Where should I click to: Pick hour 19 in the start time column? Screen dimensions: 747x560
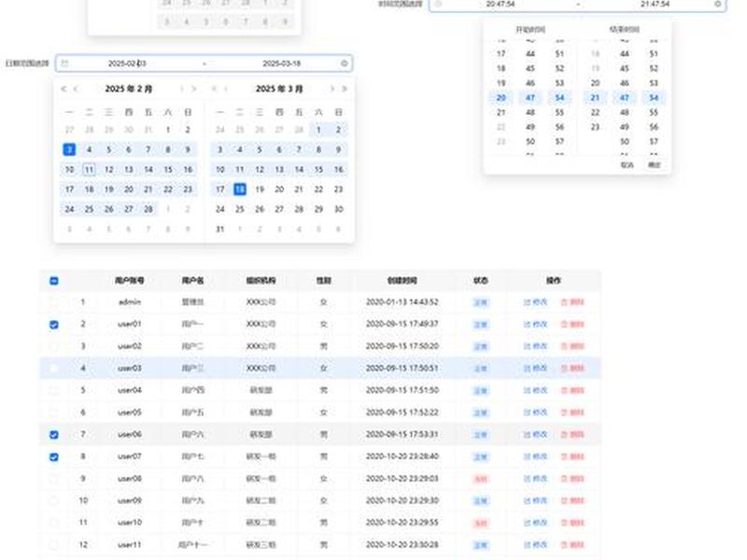tap(501, 83)
